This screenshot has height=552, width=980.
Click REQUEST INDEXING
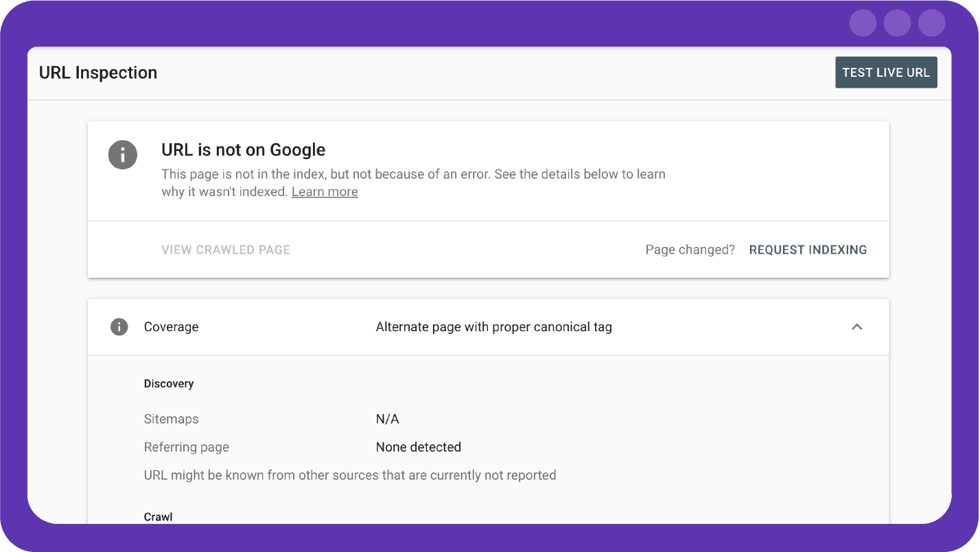pos(808,250)
